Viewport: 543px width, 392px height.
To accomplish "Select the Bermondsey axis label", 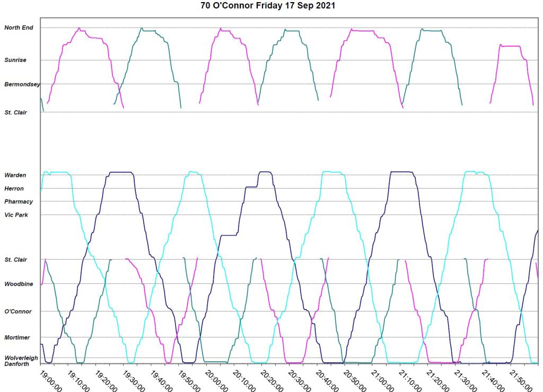I will click(x=22, y=84).
